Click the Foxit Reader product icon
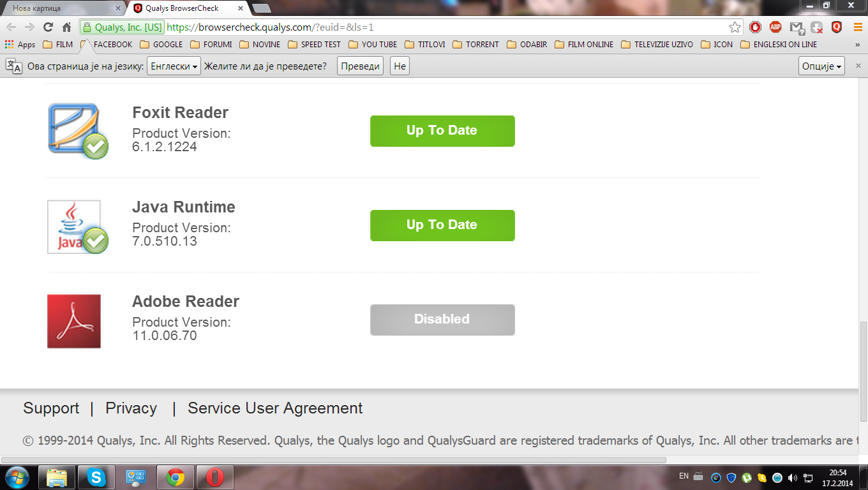868x490 pixels. click(78, 131)
